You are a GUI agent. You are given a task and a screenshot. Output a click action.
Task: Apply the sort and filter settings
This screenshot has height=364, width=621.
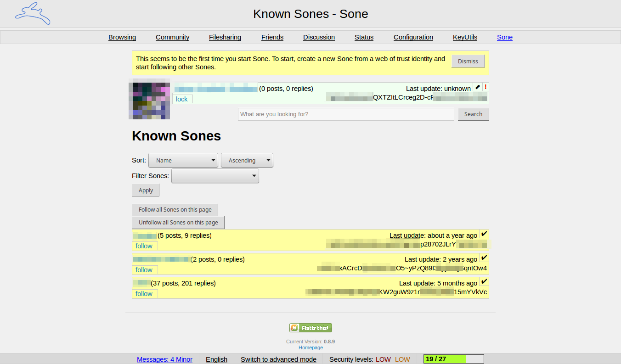pyautogui.click(x=146, y=190)
